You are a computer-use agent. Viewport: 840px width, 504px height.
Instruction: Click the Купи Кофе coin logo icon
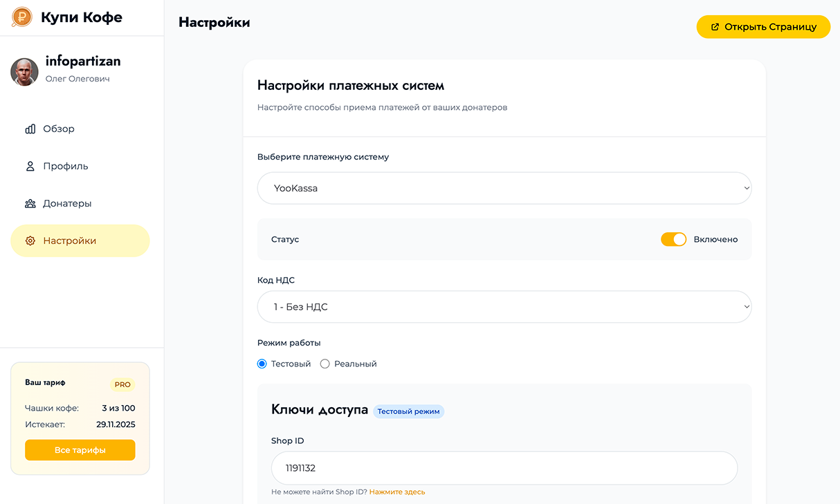[22, 17]
